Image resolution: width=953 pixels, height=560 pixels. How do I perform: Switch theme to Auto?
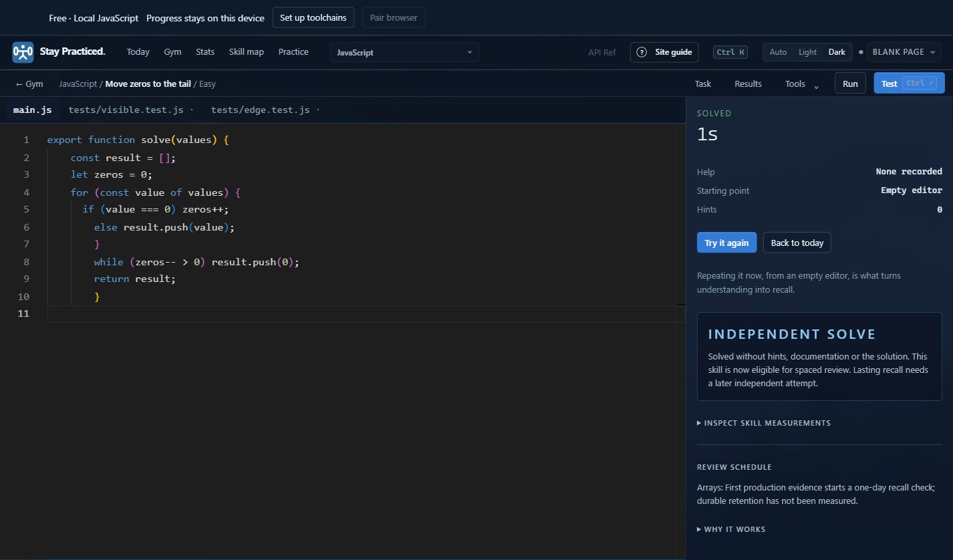click(778, 52)
